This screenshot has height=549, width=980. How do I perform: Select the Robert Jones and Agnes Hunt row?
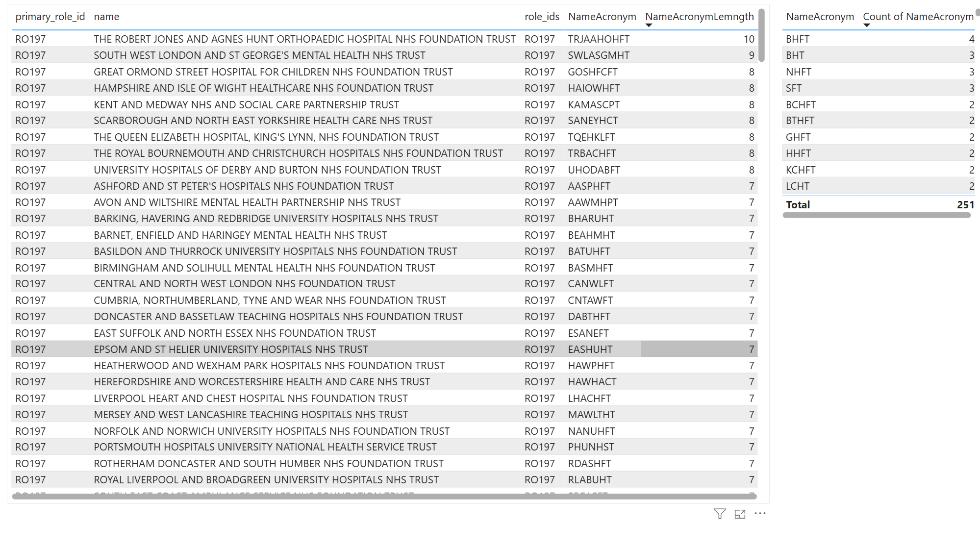(x=384, y=39)
